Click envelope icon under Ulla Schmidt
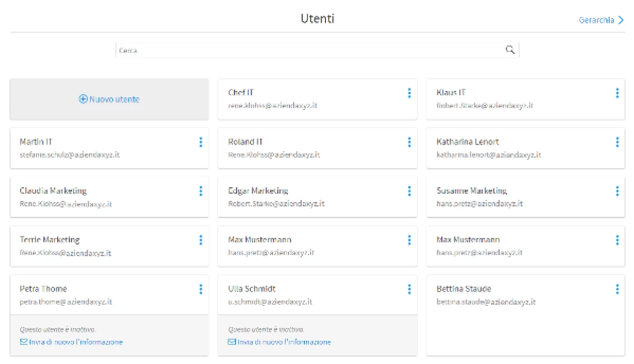634x364 pixels. tap(232, 342)
